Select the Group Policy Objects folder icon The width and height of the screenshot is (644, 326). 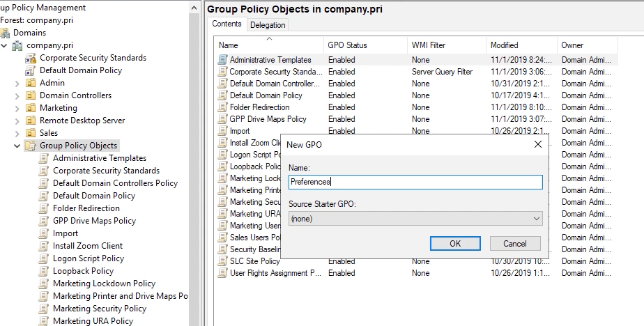pyautogui.click(x=30, y=146)
